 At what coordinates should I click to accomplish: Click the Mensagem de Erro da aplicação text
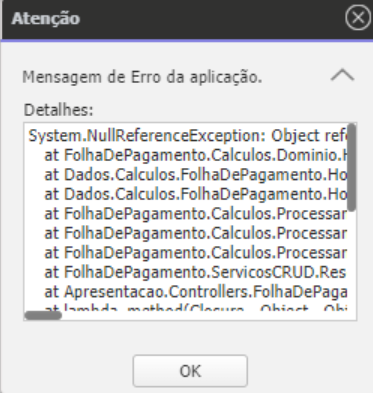click(142, 77)
